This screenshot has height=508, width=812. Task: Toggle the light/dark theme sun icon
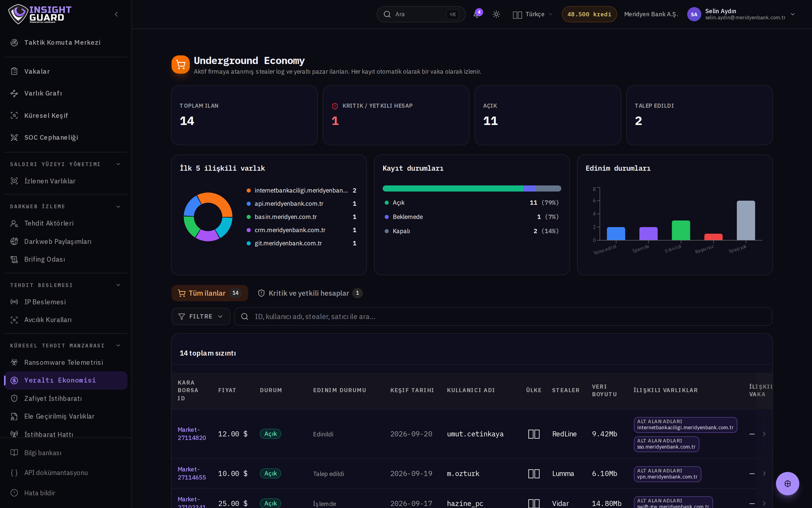click(x=496, y=14)
